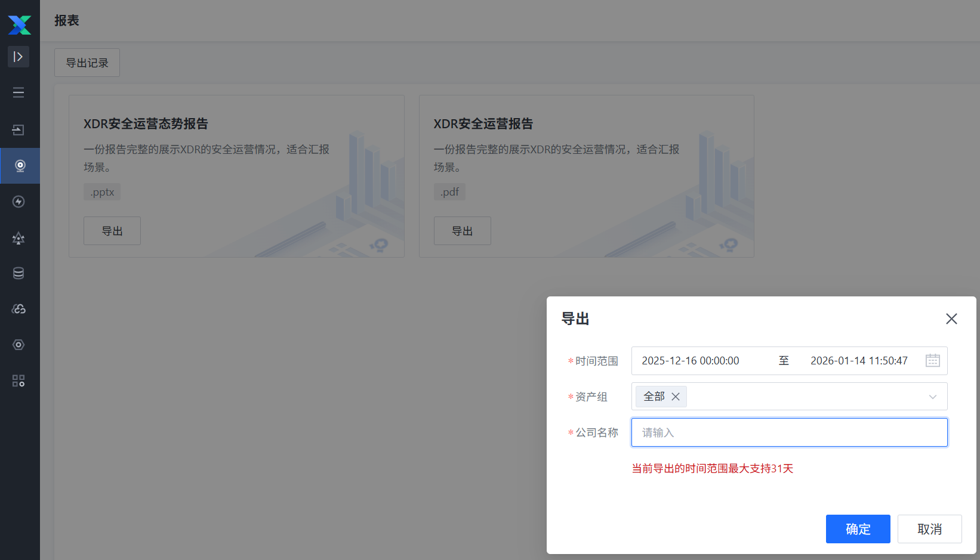Close the 导出 dialog
Viewport: 980px width, 560px height.
pyautogui.click(x=951, y=319)
